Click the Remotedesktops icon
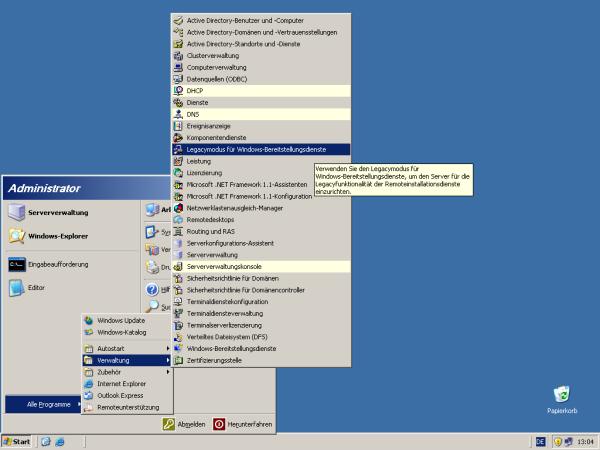 click(178, 220)
